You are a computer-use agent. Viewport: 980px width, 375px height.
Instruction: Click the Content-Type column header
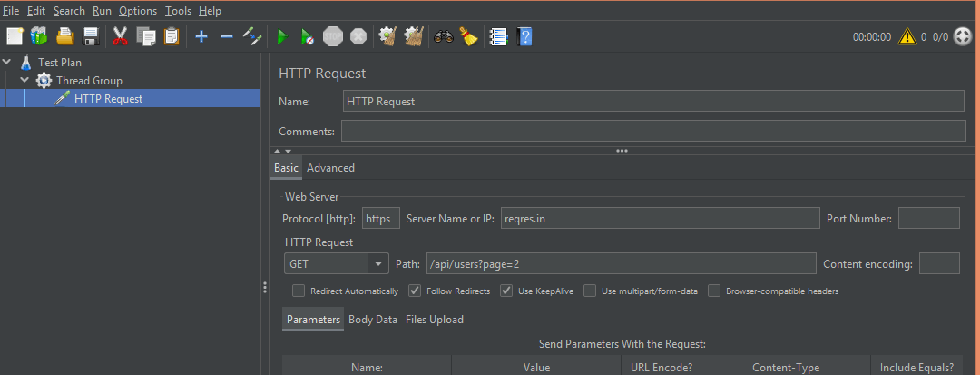[x=786, y=368]
